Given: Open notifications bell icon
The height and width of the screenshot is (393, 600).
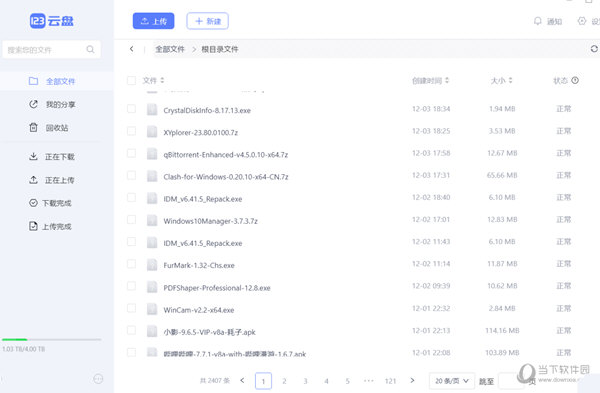Looking at the screenshot, I should [538, 21].
